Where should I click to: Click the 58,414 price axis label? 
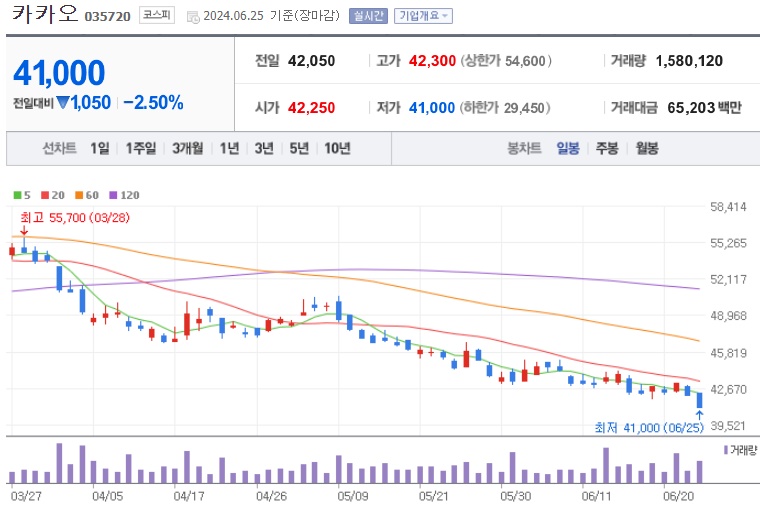(x=728, y=207)
